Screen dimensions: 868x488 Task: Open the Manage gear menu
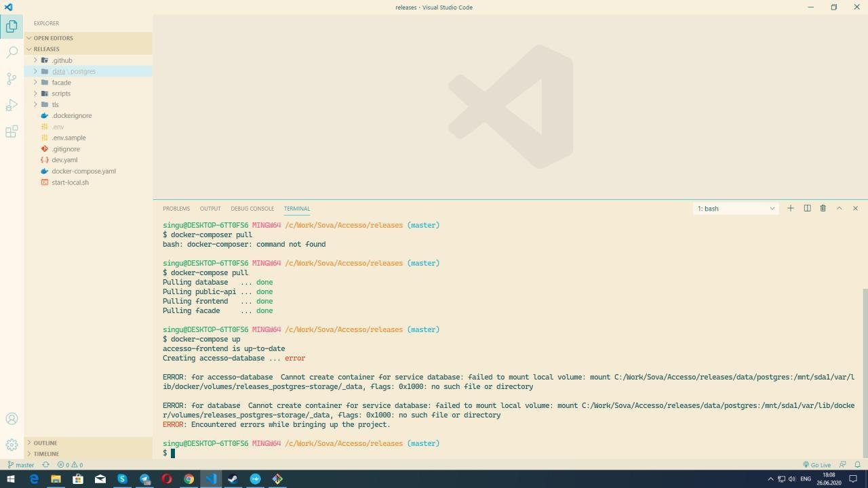click(12, 445)
